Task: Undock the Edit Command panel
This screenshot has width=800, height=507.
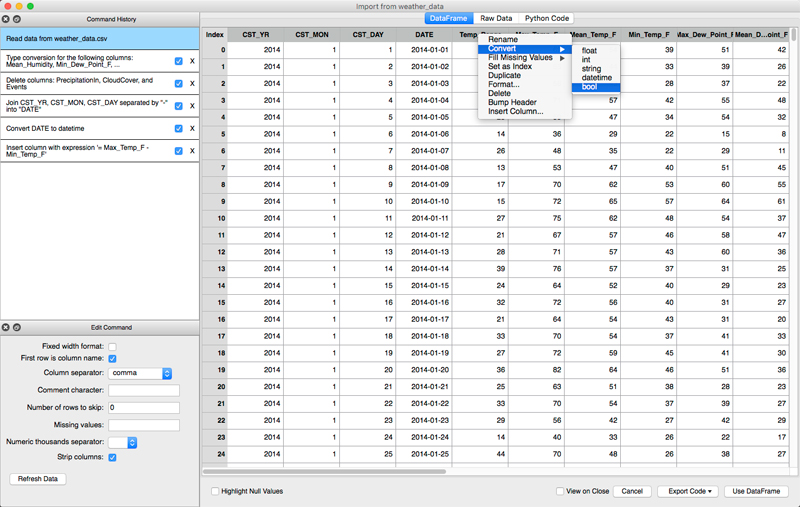Action: (17, 327)
